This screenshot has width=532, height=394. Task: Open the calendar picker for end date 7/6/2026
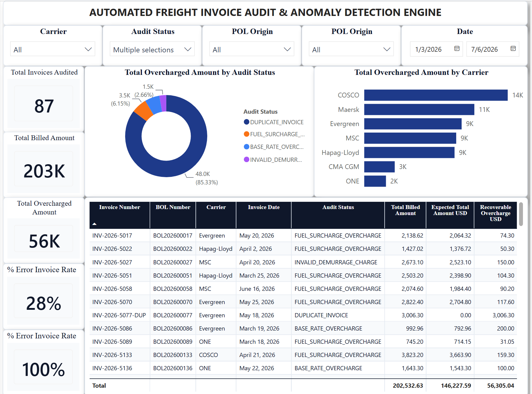(x=513, y=49)
